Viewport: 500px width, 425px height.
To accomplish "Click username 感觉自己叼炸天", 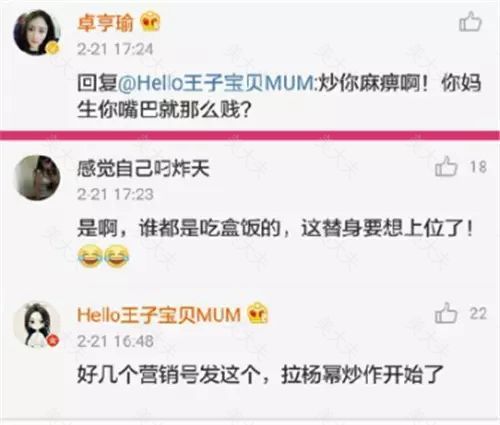I will pyautogui.click(x=143, y=168).
